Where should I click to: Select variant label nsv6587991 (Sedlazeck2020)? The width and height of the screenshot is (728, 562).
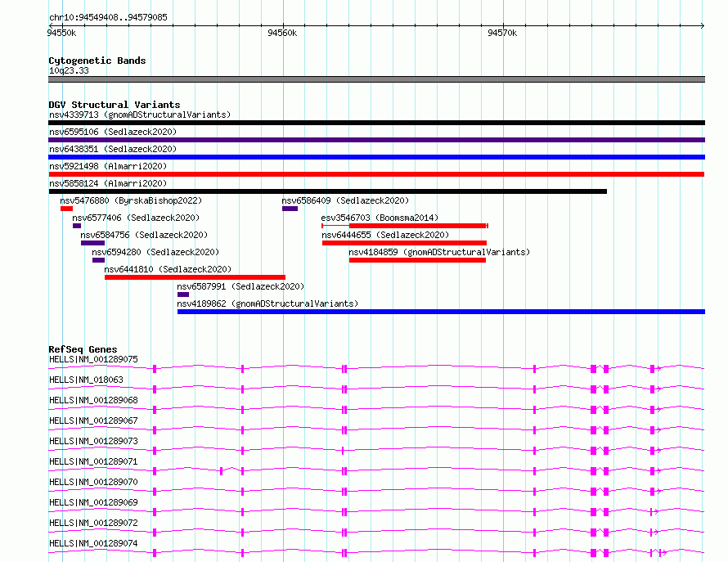tap(240, 286)
